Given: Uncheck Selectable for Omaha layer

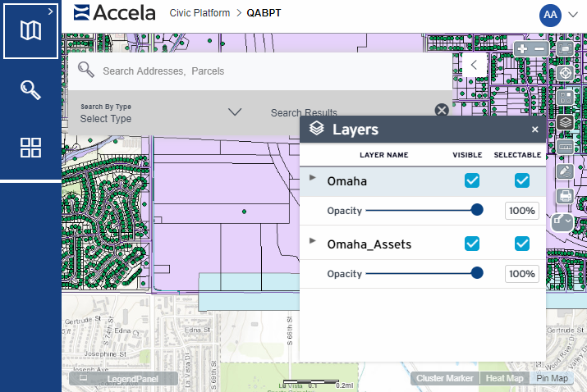Looking at the screenshot, I should (522, 180).
